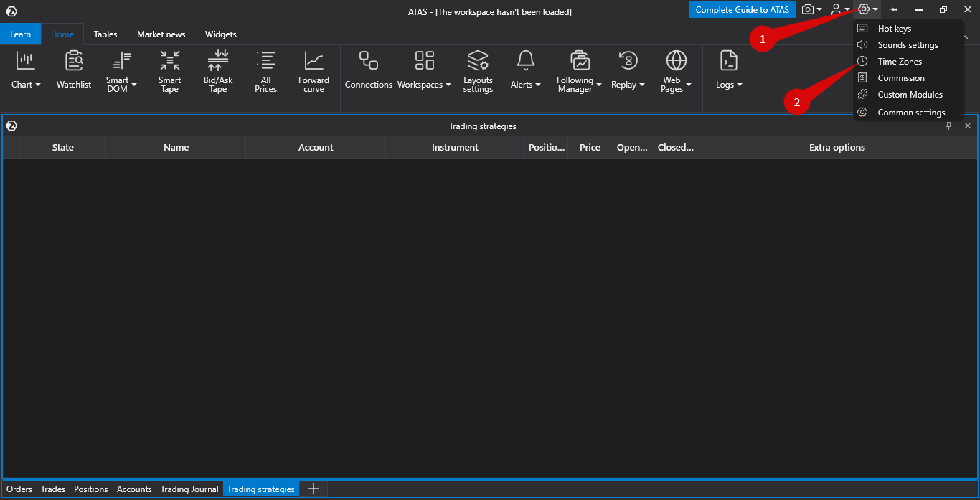Click the Logs icon
980x500 pixels.
coord(729,61)
